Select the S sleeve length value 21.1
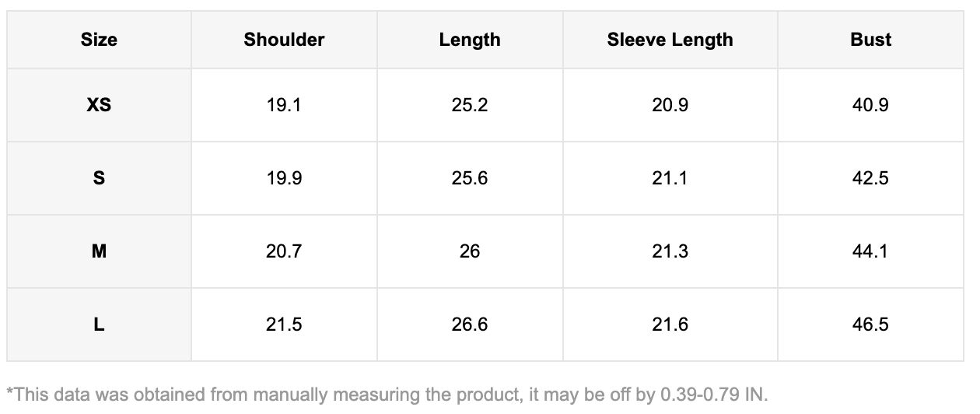This screenshot has height=414, width=980. pos(670,178)
